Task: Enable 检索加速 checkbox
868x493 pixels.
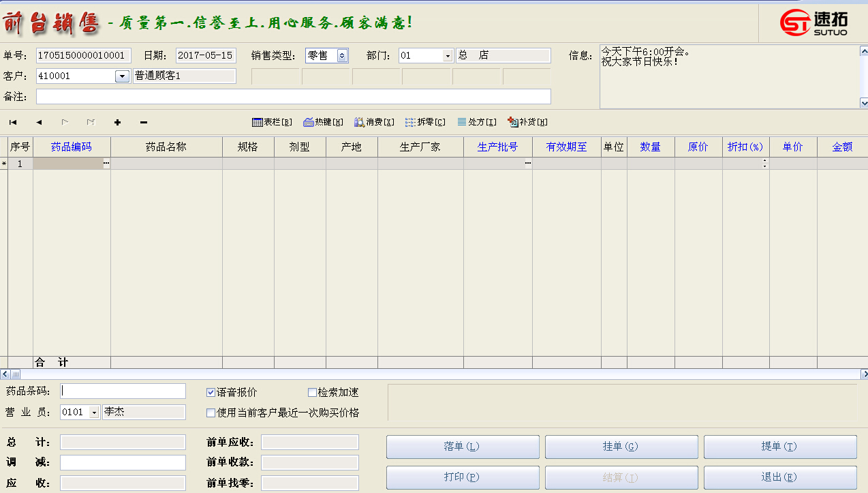Action: pyautogui.click(x=312, y=393)
